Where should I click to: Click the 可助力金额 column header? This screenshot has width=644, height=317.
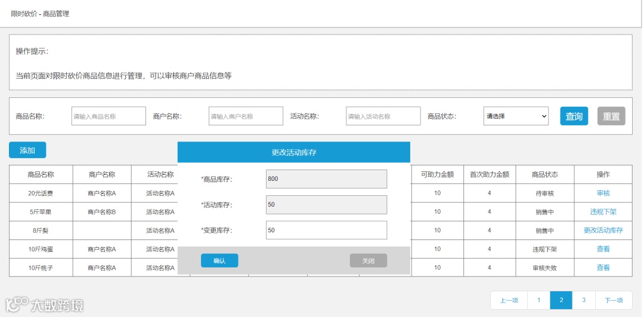point(438,174)
